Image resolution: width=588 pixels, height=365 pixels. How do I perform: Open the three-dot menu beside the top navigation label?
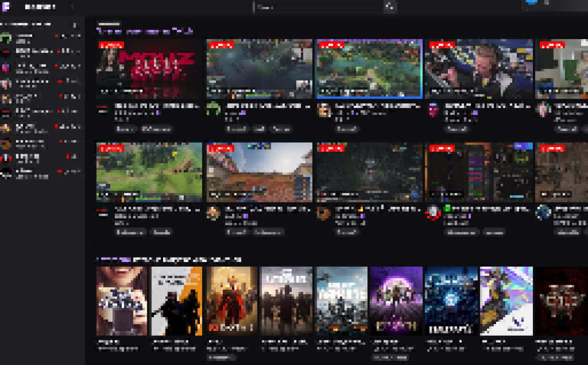pyautogui.click(x=72, y=7)
